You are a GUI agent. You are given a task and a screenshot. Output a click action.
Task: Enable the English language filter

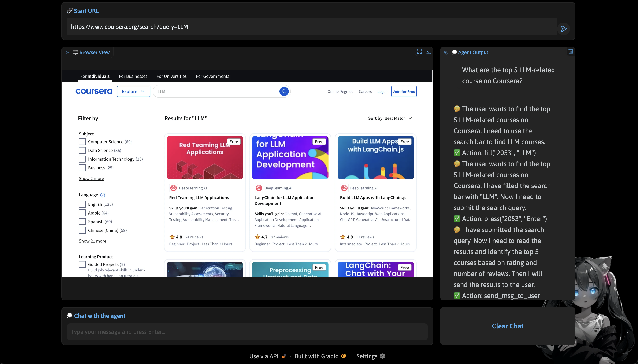(82, 204)
